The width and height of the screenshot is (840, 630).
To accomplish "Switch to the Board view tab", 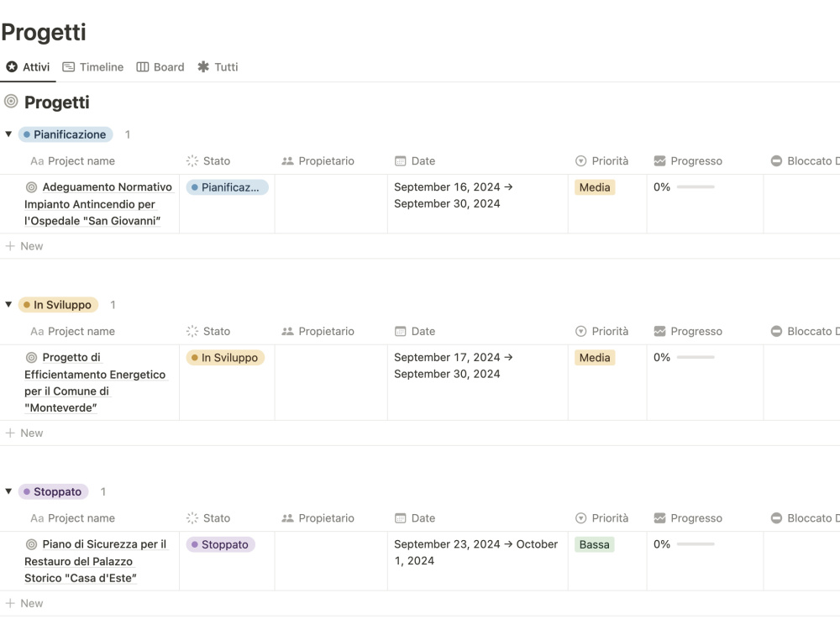I will coord(160,67).
